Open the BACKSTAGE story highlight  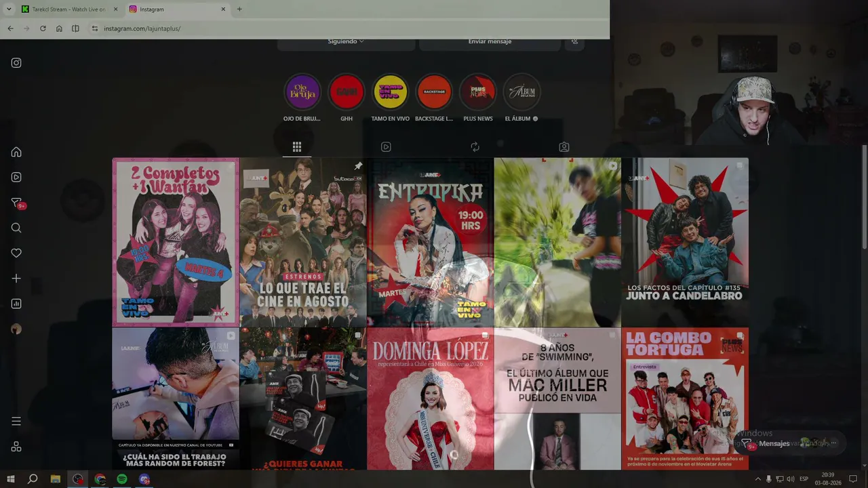(x=434, y=91)
